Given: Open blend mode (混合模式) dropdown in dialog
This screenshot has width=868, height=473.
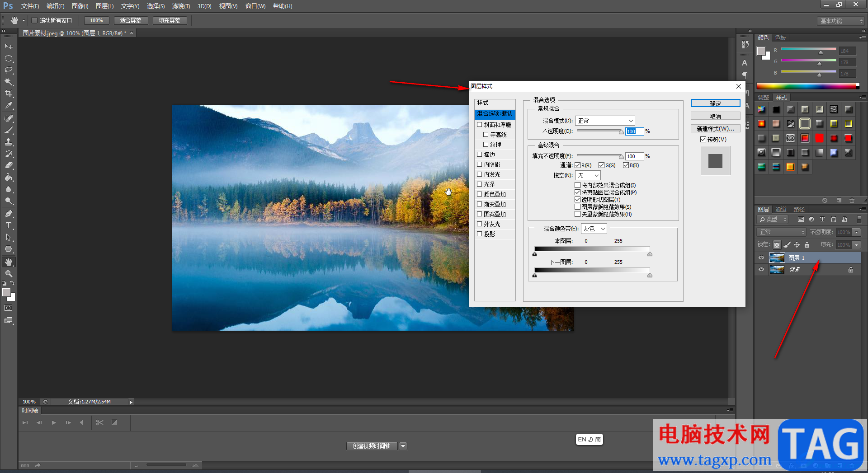Looking at the screenshot, I should click(x=605, y=121).
